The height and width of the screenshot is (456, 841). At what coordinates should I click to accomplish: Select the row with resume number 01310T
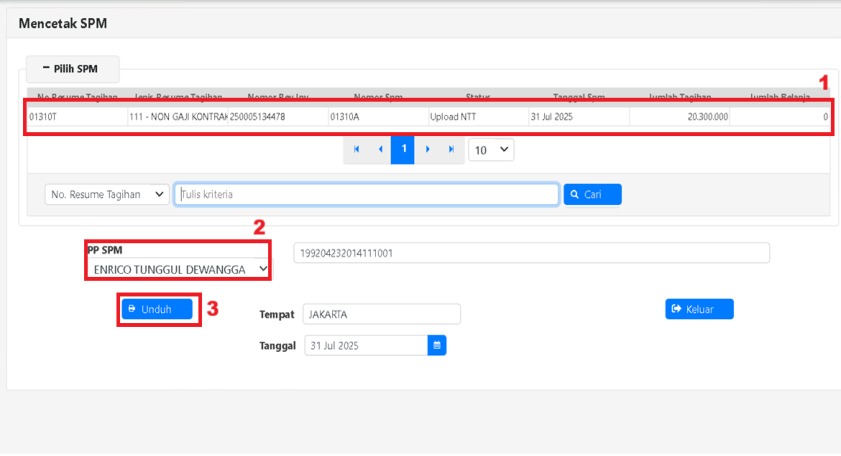pyautogui.click(x=76, y=117)
